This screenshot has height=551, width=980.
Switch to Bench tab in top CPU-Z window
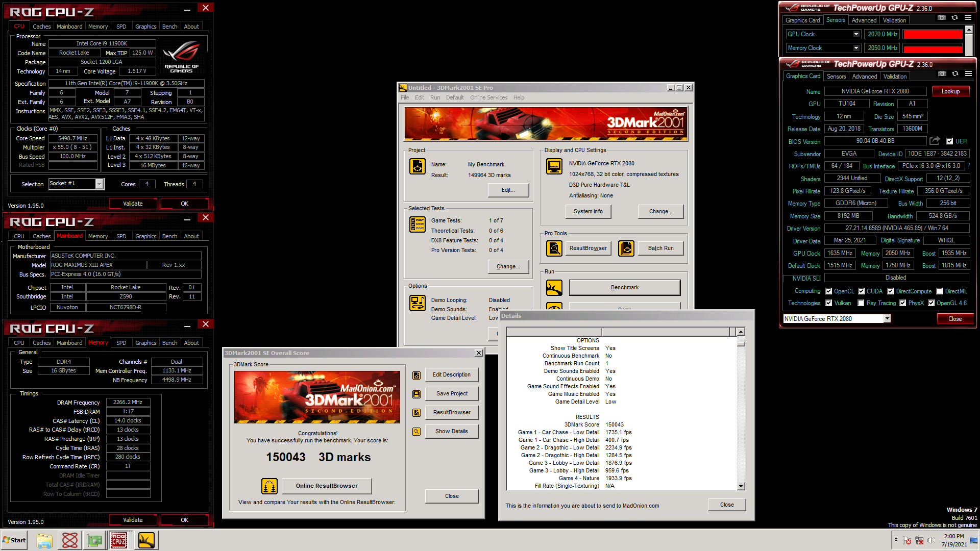(x=169, y=27)
